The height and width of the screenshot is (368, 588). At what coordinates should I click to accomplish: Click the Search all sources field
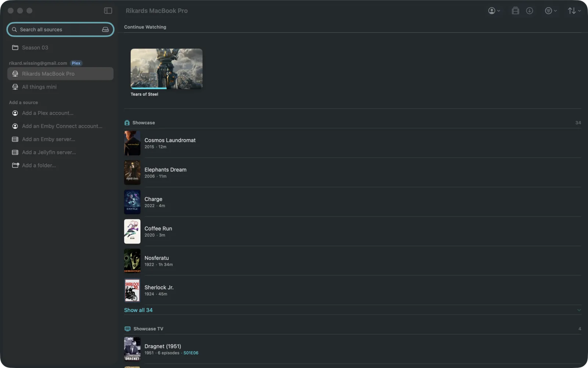[60, 29]
